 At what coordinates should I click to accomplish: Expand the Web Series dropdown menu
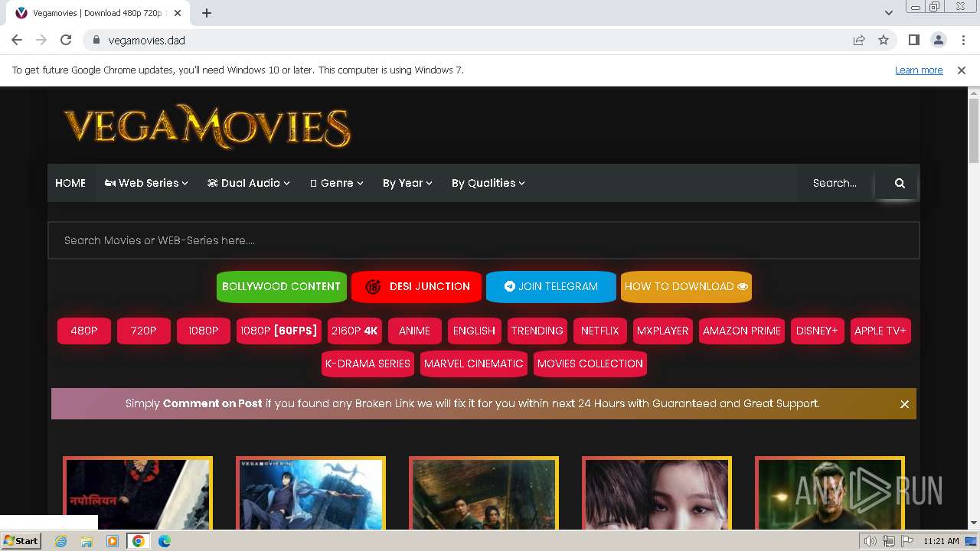[x=146, y=183]
